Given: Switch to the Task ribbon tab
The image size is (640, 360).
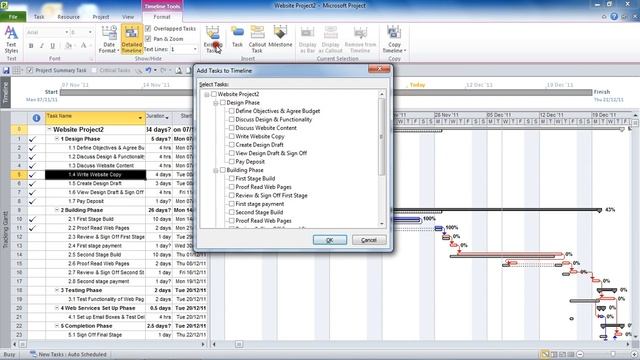Looking at the screenshot, I should point(39,17).
